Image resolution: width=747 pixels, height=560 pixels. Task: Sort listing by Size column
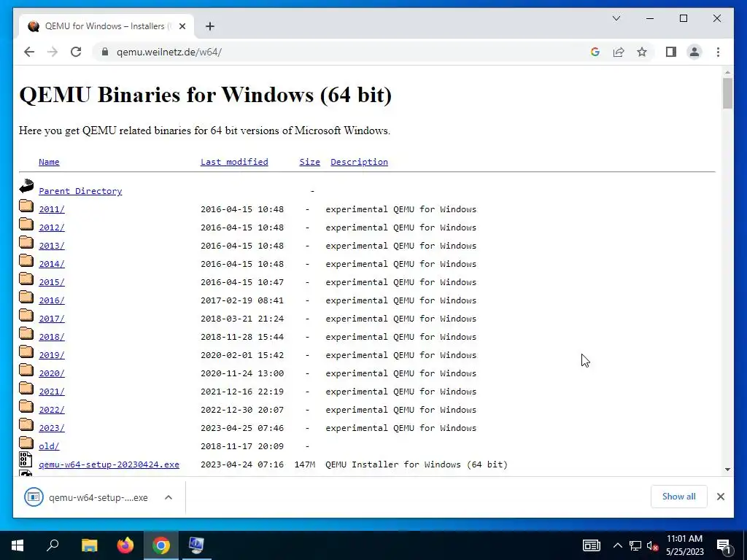[309, 162]
